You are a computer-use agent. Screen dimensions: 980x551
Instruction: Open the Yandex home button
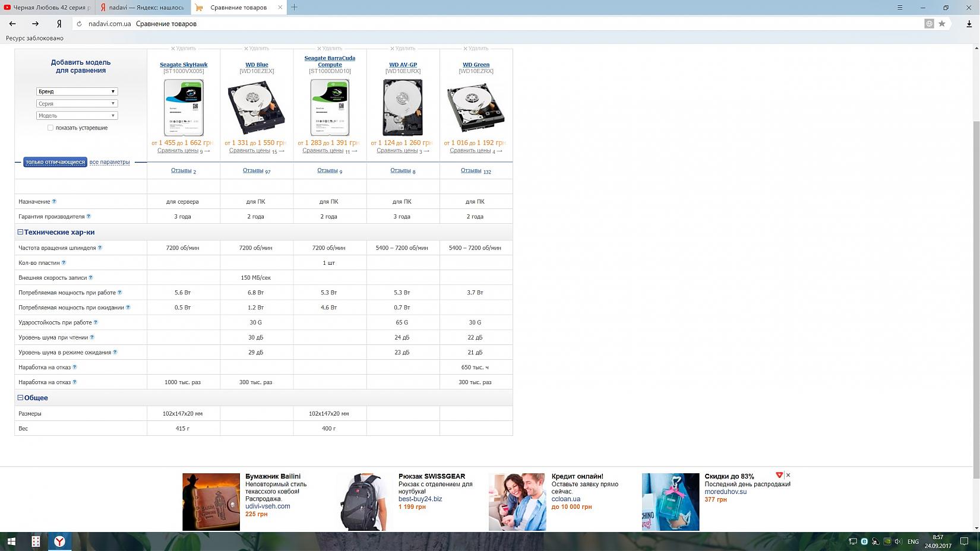59,24
